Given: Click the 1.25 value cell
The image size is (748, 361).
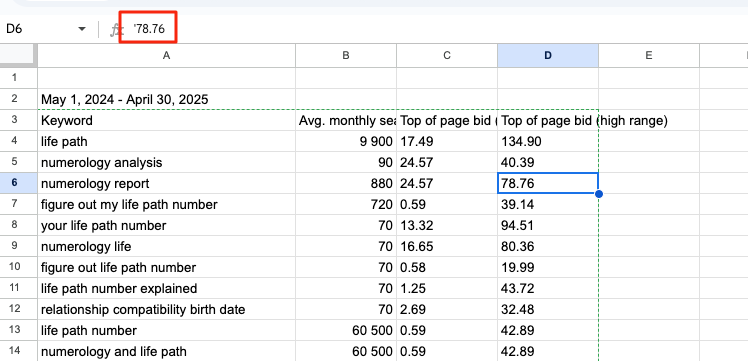Looking at the screenshot, I should click(x=447, y=288).
